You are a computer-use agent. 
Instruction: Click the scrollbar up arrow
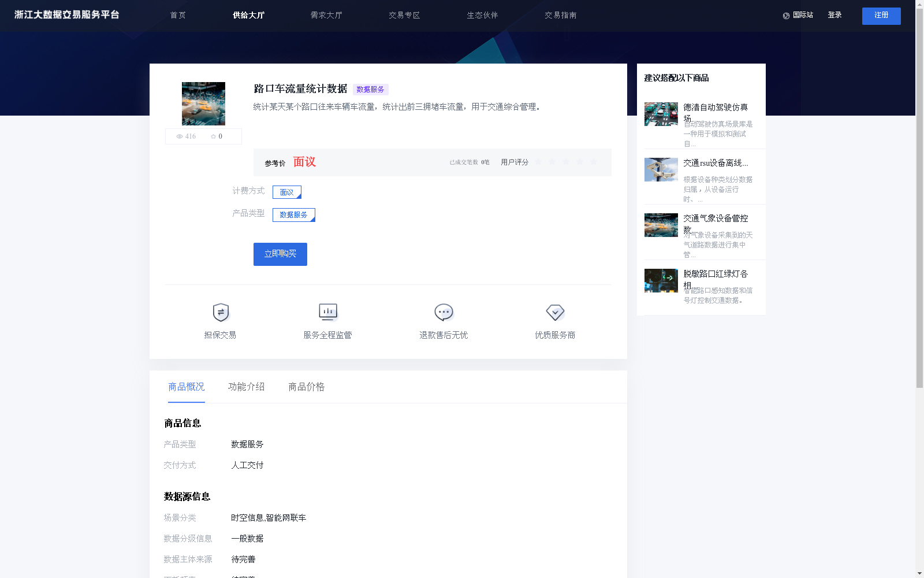tap(919, 3)
